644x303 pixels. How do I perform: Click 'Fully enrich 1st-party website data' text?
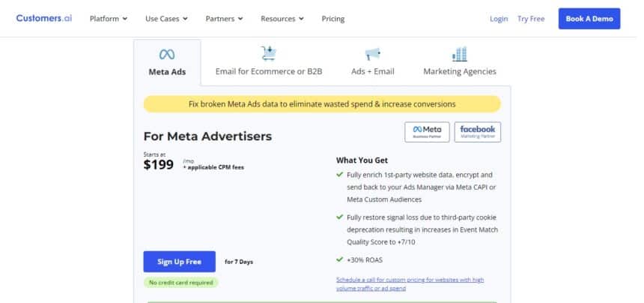pos(422,187)
